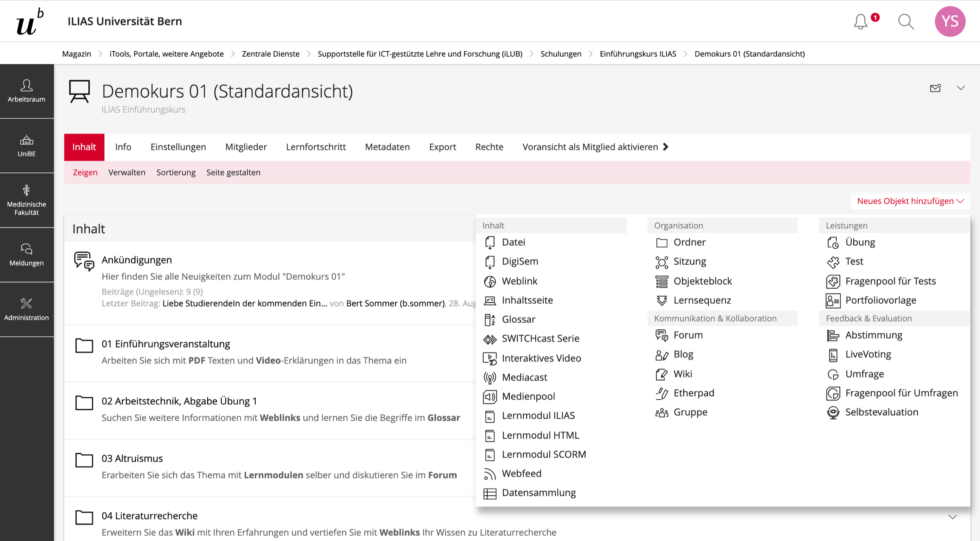
Task: Open the search magnifier icon
Action: coord(906,21)
